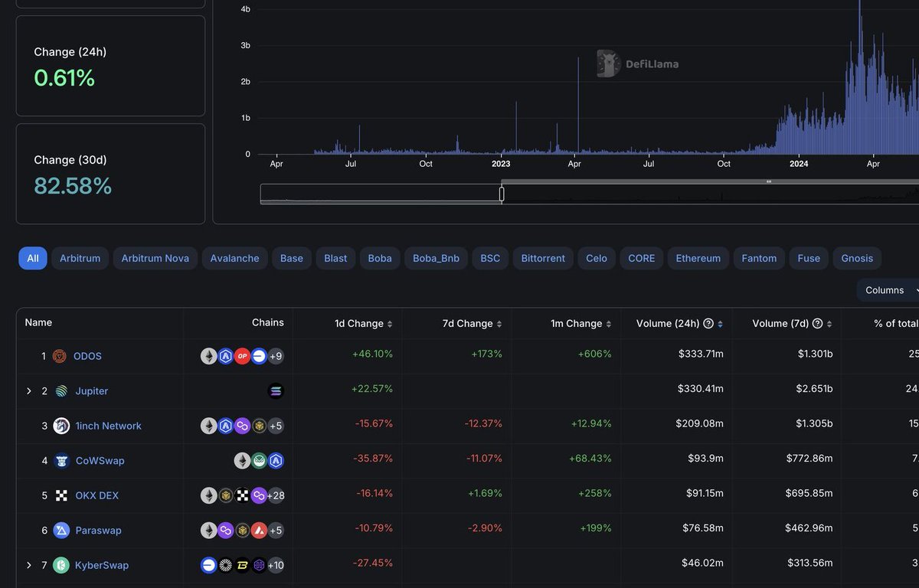Screen dimensions: 919x588
Task: Open the CoWSwap protocol link
Action: 100,461
